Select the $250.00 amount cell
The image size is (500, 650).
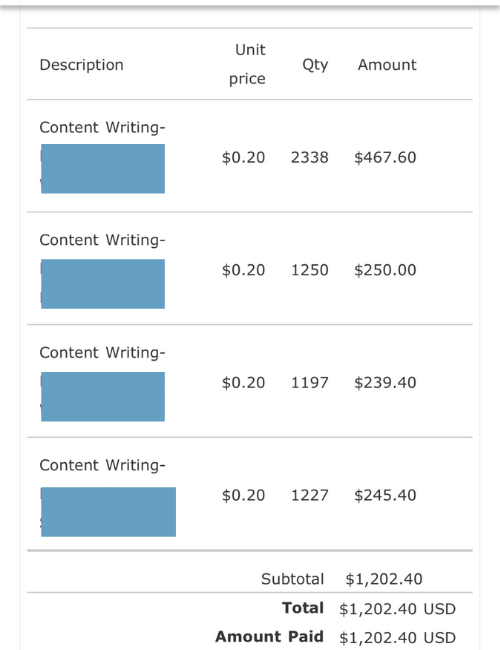click(385, 270)
